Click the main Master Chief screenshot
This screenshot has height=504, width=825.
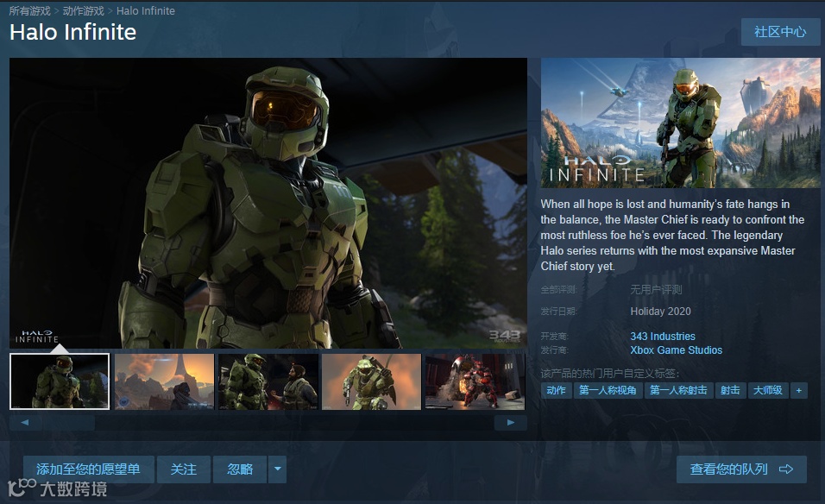coord(268,203)
